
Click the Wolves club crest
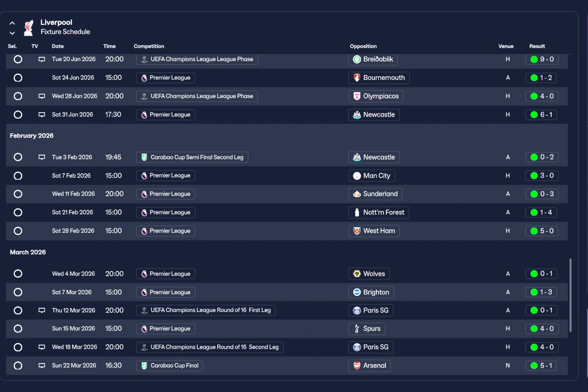(356, 274)
